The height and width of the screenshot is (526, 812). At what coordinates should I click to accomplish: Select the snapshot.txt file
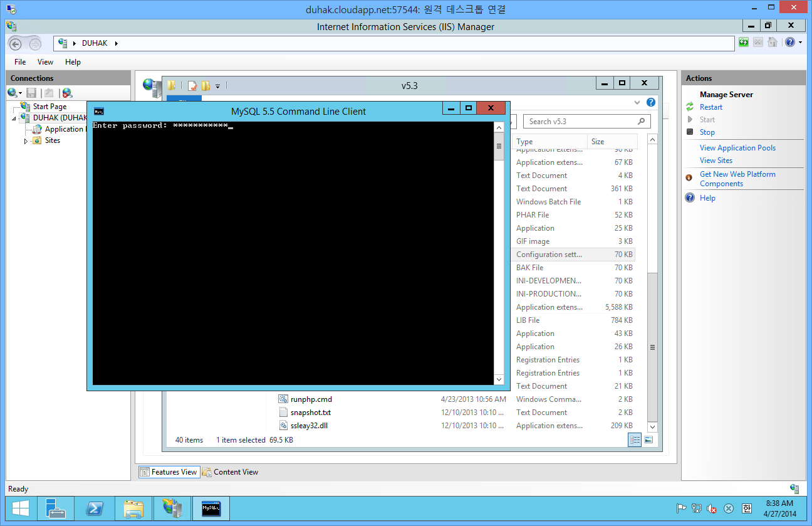[x=311, y=413]
